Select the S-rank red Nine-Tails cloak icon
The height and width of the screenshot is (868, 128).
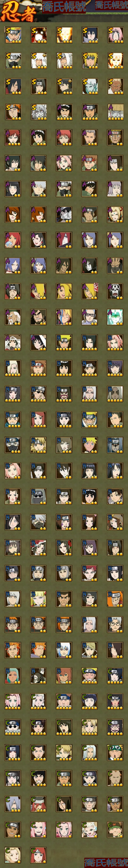click(x=38, y=35)
